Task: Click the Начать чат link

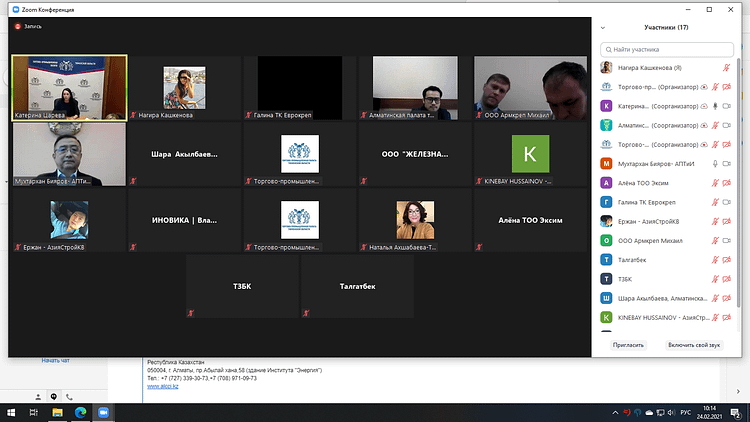Action: pyautogui.click(x=55, y=360)
